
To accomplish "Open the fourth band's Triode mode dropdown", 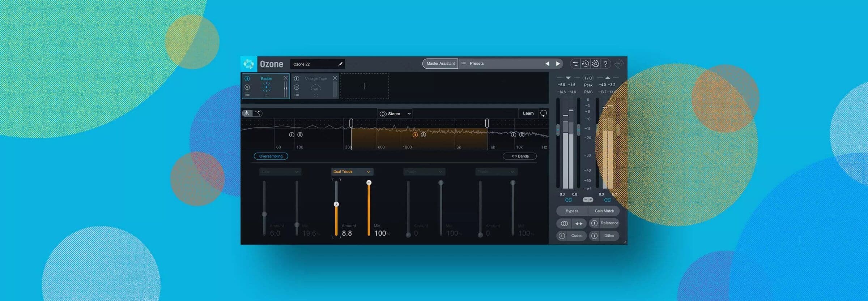I will [496, 172].
